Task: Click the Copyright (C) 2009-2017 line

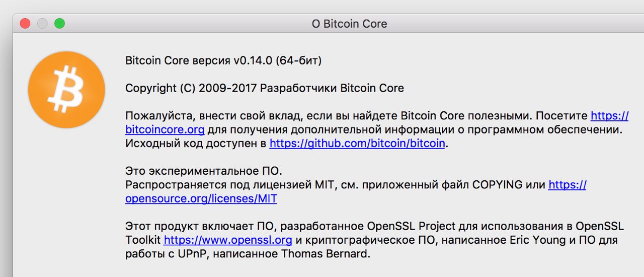Action: (x=265, y=88)
